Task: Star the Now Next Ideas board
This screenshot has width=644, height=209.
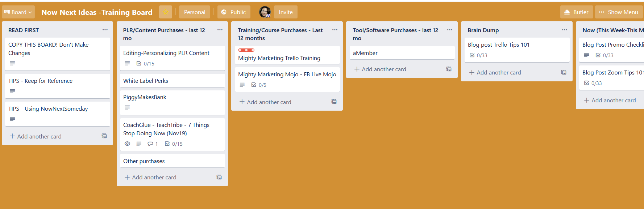Action: click(x=166, y=12)
